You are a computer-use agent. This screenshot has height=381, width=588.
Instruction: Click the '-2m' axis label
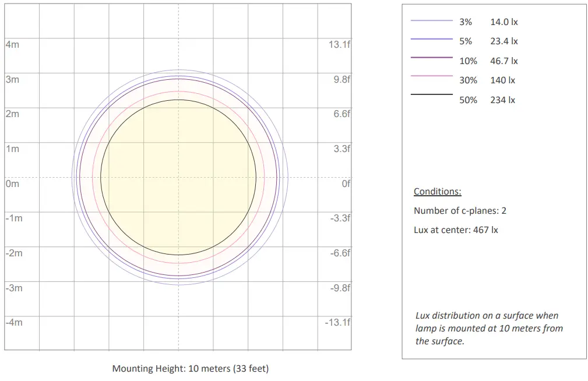14,253
